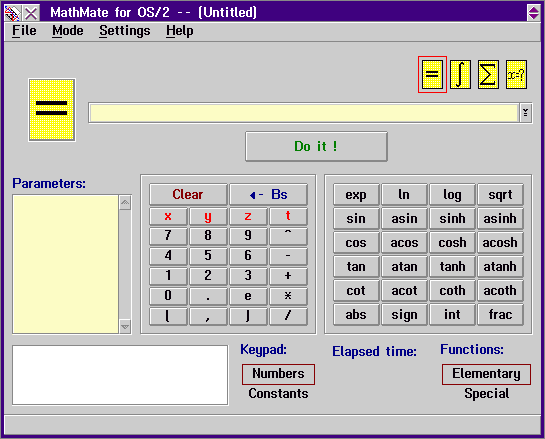This screenshot has height=439, width=545.
Task: Insert the frac function
Action: 500,314
